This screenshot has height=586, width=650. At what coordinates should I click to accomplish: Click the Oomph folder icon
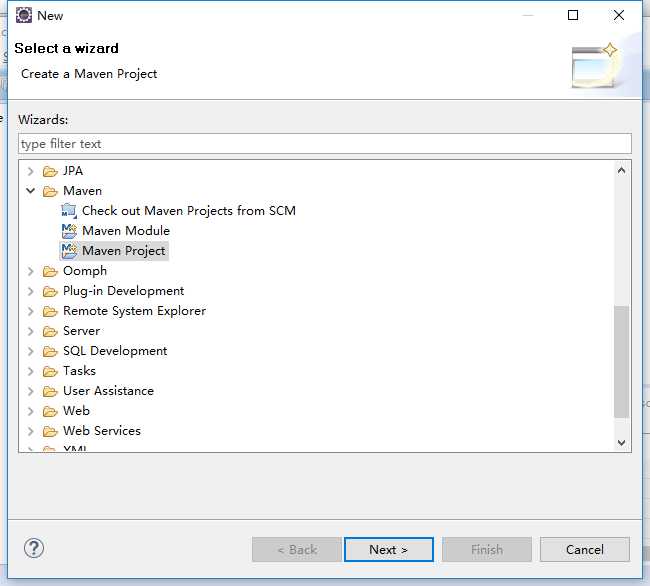click(50, 271)
